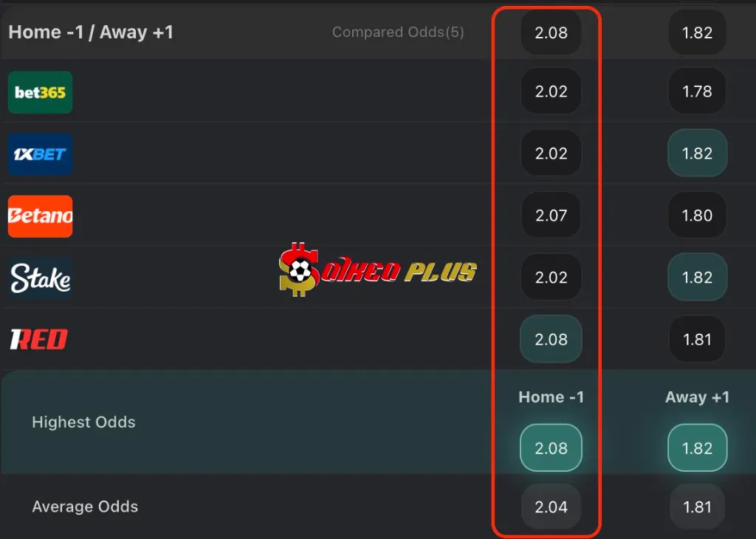Select bet365 Home -1 odds 2.02
Image resolution: width=756 pixels, height=539 pixels.
click(x=551, y=91)
